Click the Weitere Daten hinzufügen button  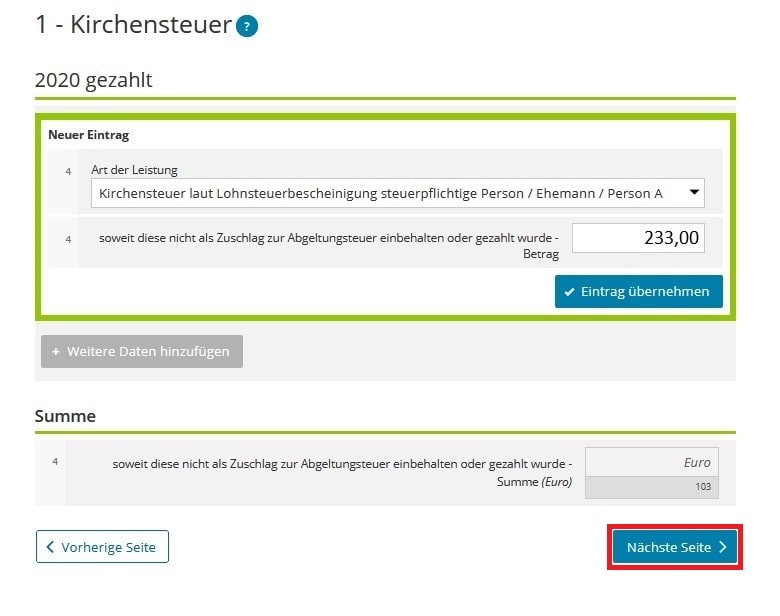point(142,351)
